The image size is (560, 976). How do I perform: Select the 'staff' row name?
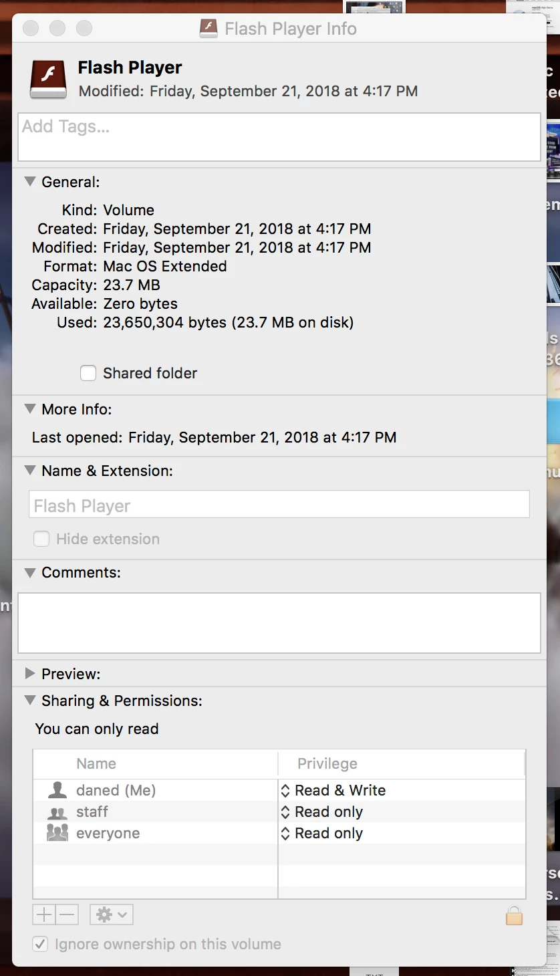(92, 812)
